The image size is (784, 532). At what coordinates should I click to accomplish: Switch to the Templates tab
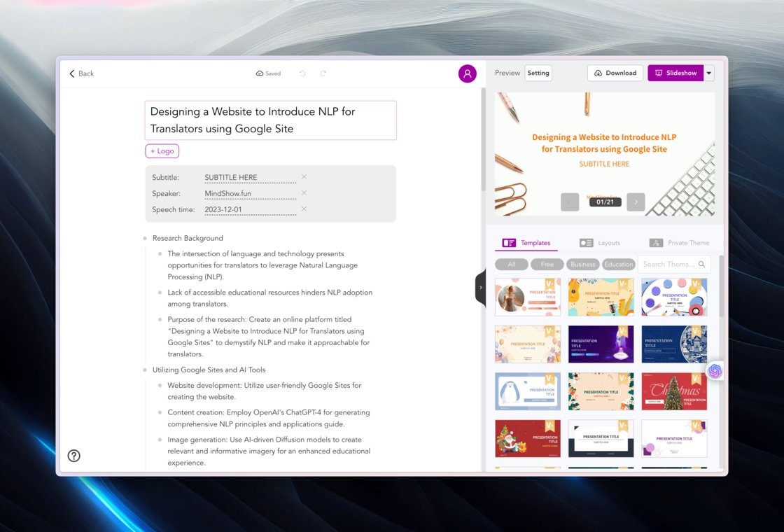coord(526,243)
